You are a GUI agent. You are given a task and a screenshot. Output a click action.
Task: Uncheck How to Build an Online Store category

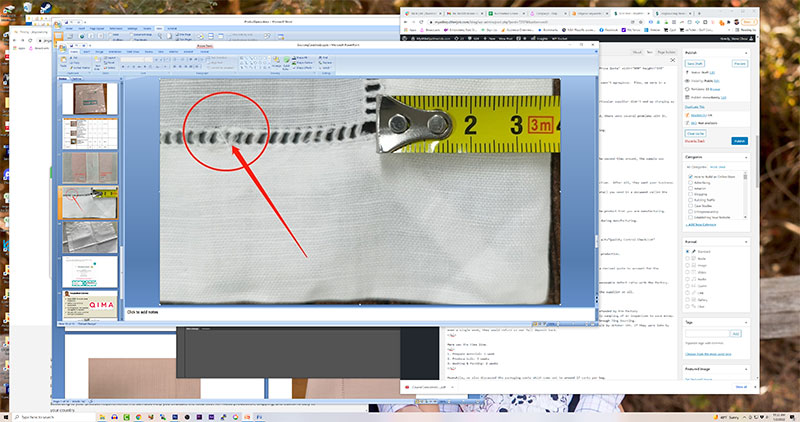[689, 175]
